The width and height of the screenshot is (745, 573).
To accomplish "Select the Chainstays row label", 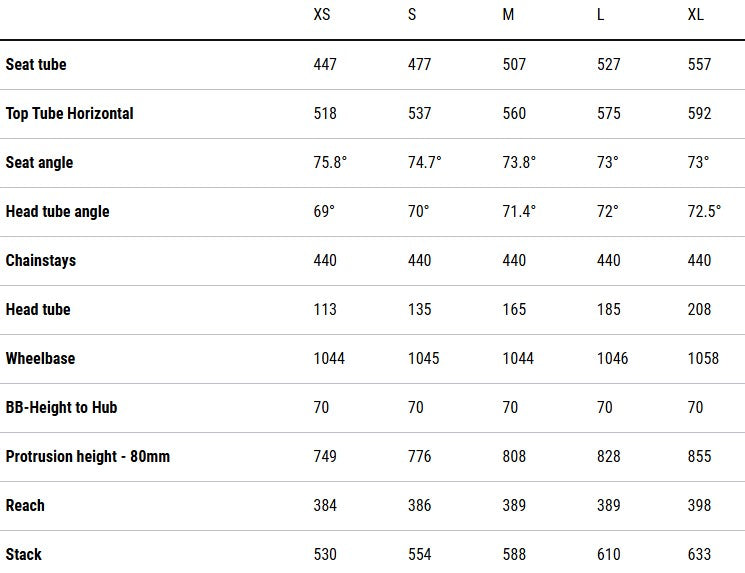I will coord(41,260).
